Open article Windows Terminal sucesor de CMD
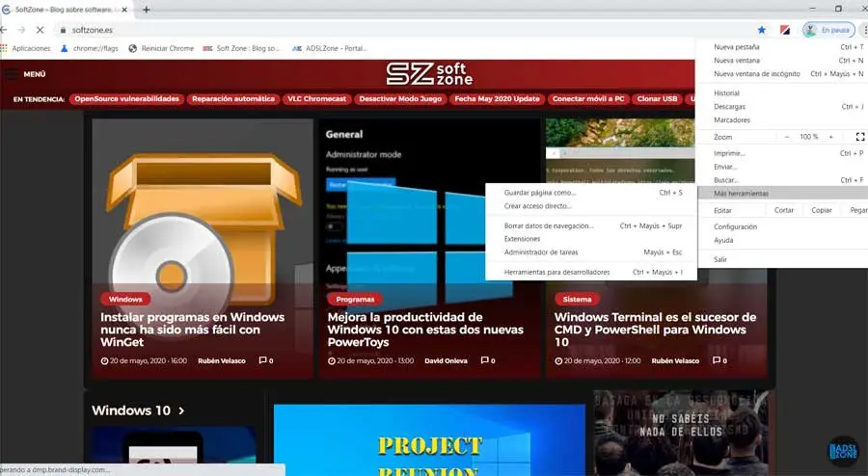This screenshot has width=868, height=476. (655, 330)
